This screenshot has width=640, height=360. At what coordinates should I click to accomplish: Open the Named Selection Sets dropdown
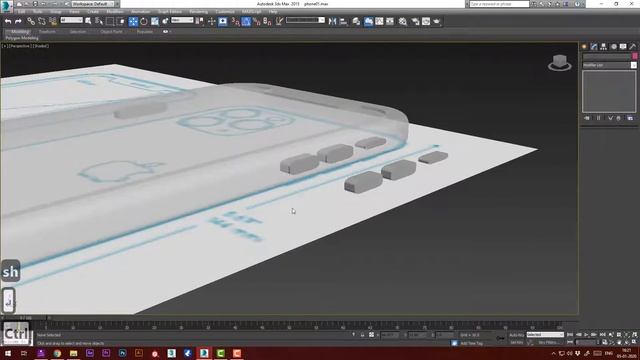305,20
